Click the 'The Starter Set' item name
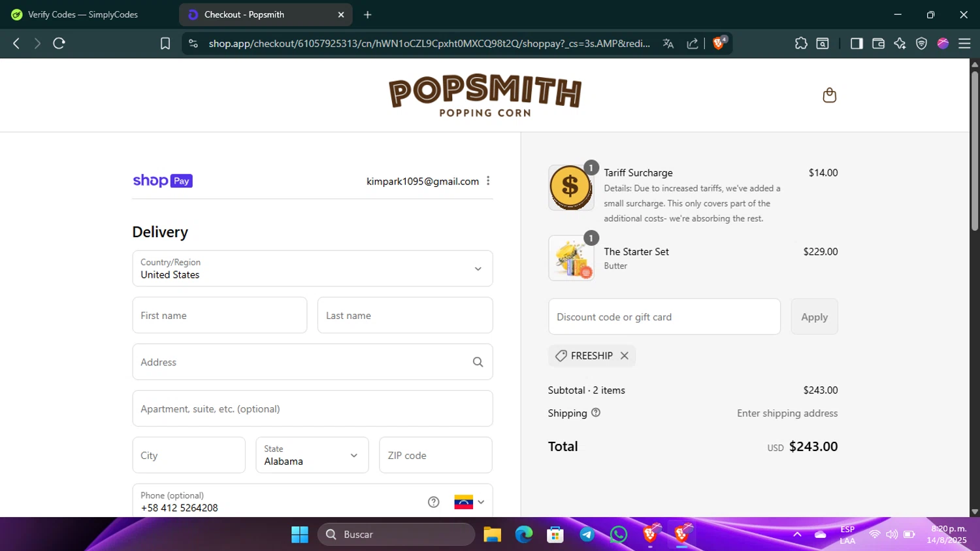This screenshot has width=980, height=551. point(636,252)
